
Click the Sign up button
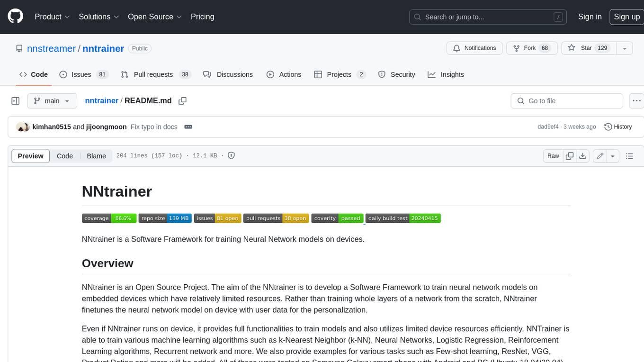626,17
